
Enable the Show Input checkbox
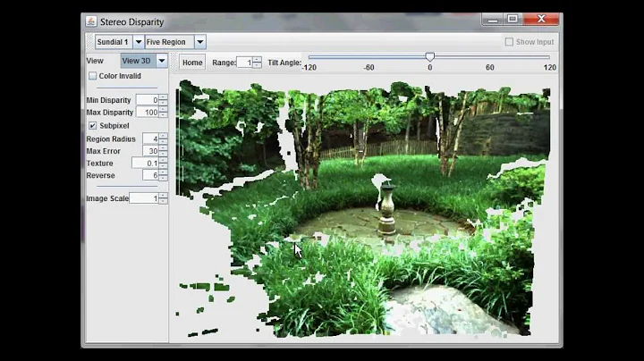click(509, 42)
